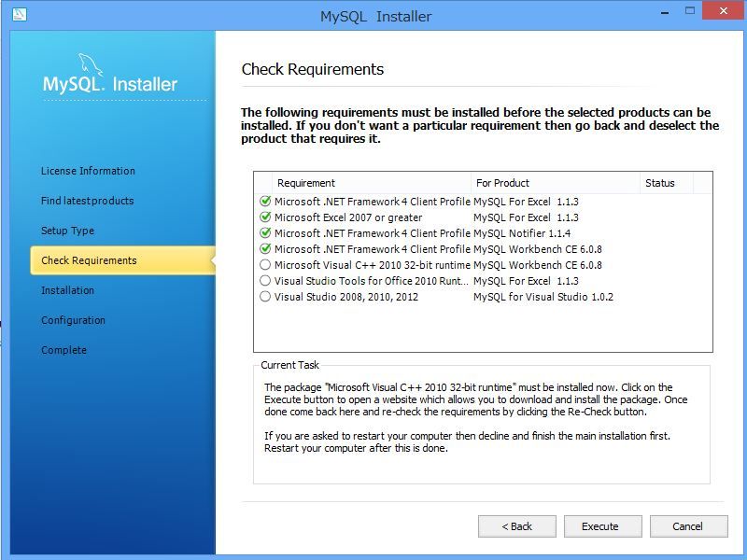
Task: Open Configuration step in sidebar
Action: [x=73, y=320]
